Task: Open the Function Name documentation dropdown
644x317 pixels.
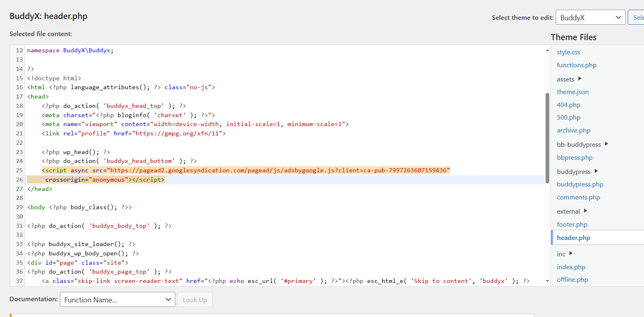Action: tap(117, 300)
